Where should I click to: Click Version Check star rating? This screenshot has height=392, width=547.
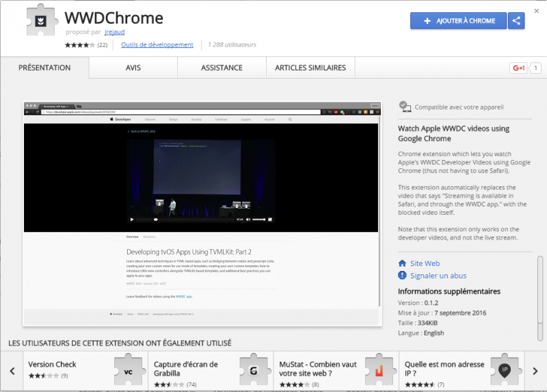click(44, 376)
